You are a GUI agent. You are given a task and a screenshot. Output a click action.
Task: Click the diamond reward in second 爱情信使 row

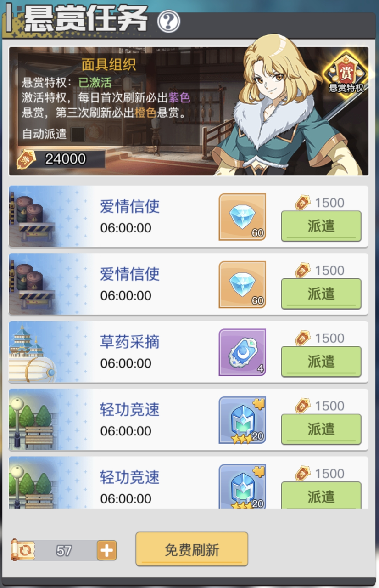coord(242,284)
